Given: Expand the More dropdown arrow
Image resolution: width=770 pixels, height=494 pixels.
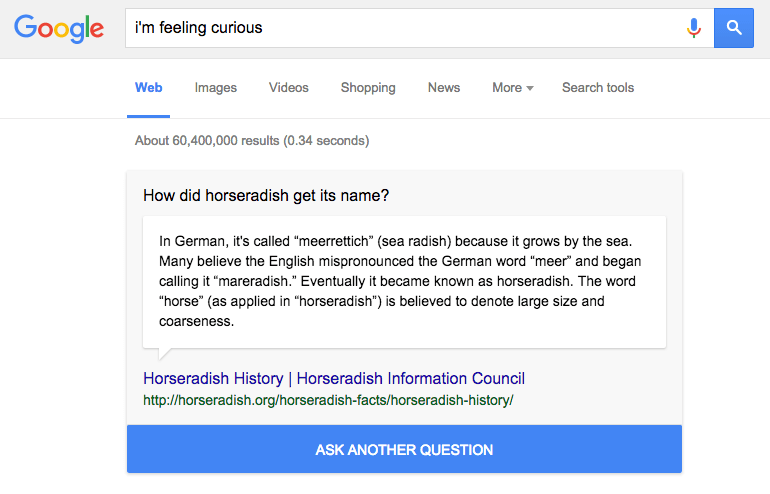Looking at the screenshot, I should click(530, 88).
